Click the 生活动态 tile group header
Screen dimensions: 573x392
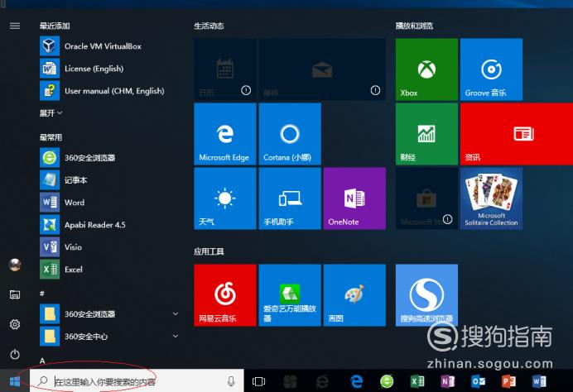click(x=209, y=26)
